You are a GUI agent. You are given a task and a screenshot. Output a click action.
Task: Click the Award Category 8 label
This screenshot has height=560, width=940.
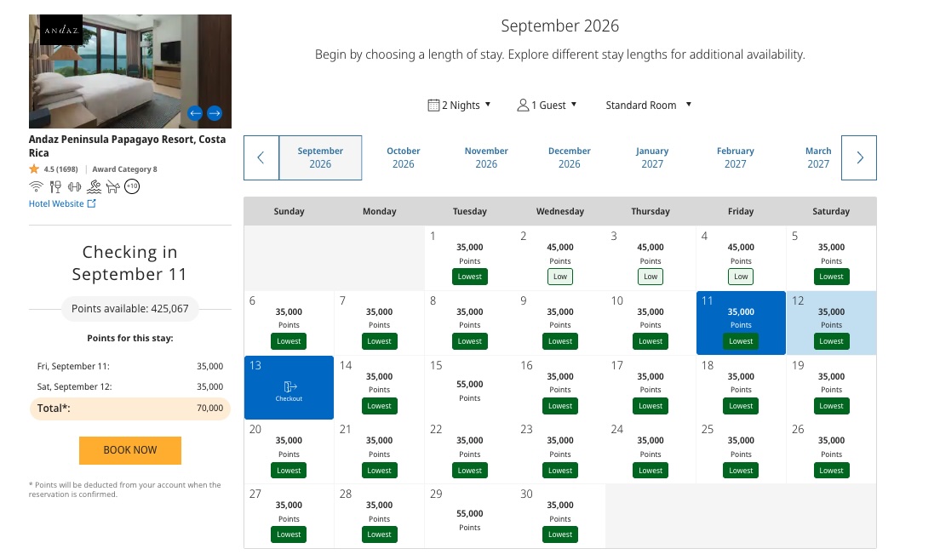(x=124, y=169)
